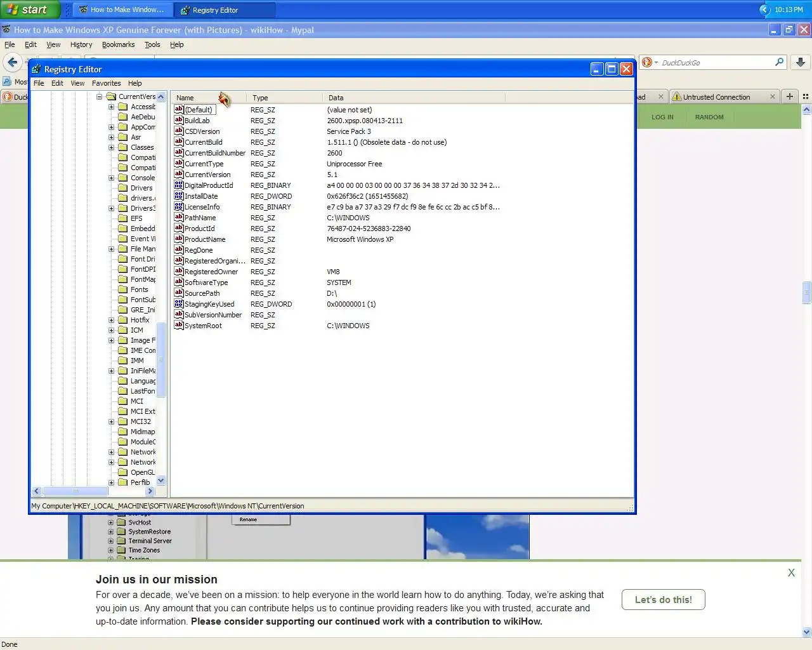812x650 pixels.
Task: Click the Name column header
Action: [x=209, y=98]
